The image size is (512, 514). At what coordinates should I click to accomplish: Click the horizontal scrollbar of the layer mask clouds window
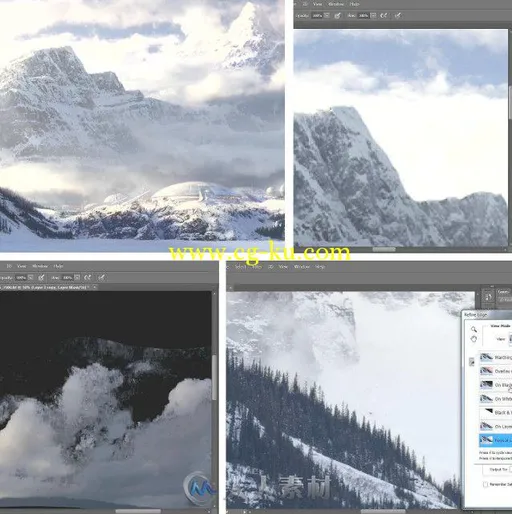tap(138, 511)
